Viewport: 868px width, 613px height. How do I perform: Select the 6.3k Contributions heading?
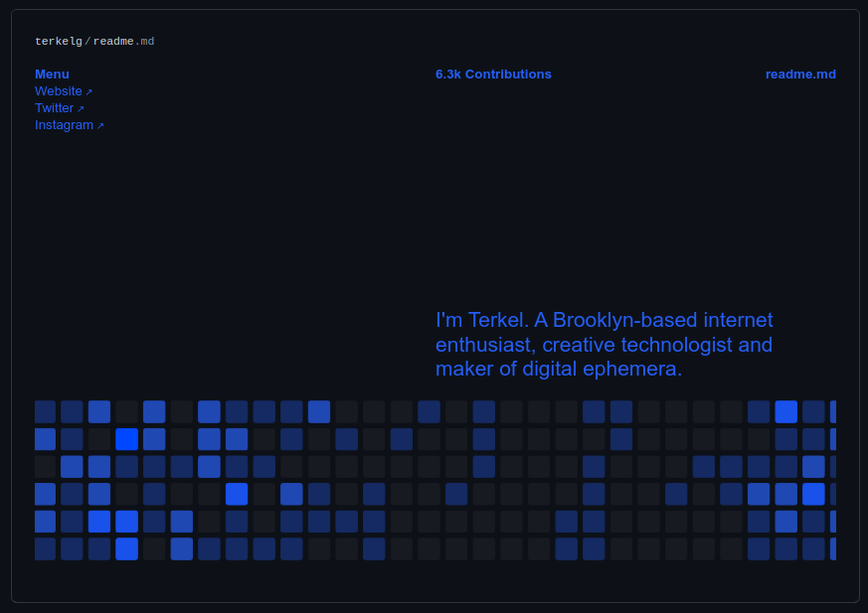tap(493, 75)
